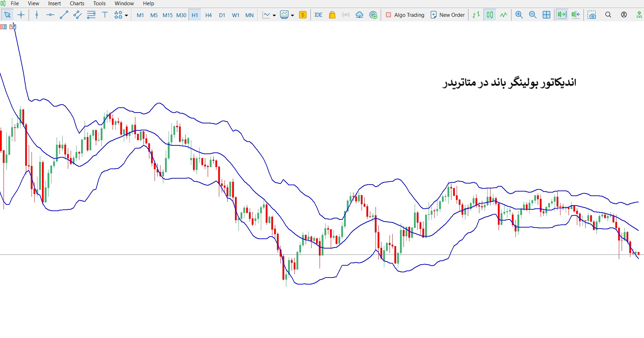The image size is (644, 338).
Task: Click the red depth of market icon
Action: (3, 27)
